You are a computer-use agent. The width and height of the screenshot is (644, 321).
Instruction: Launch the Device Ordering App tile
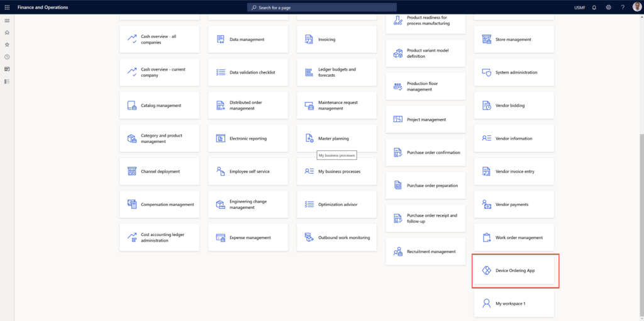pos(514,271)
